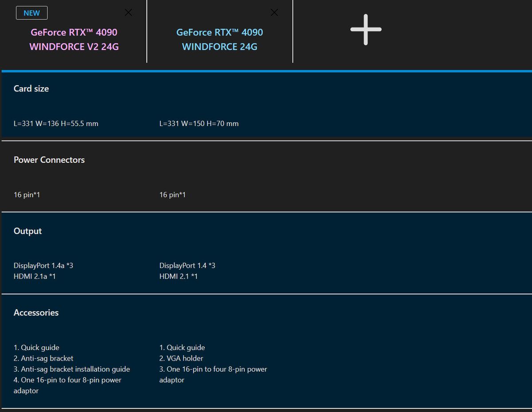The height and width of the screenshot is (412, 532).
Task: Click the WINDFORCE V2 16 pin*1 value
Action: click(x=27, y=195)
